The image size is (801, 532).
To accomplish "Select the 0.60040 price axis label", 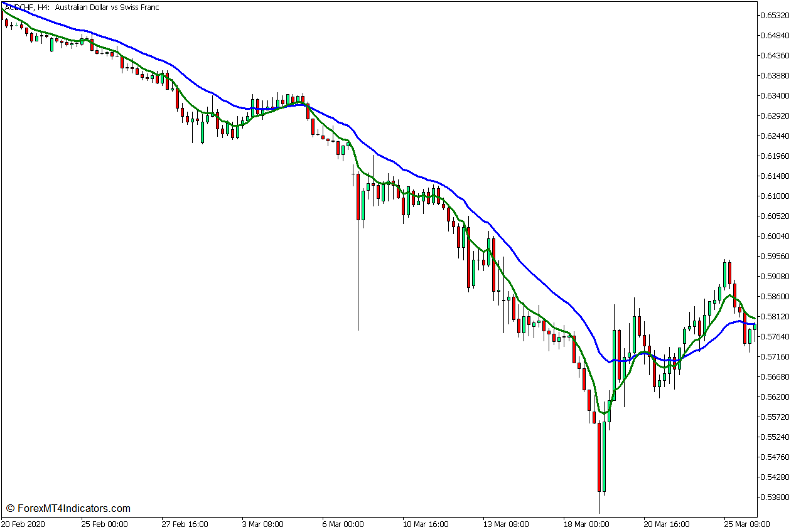I will [774, 236].
